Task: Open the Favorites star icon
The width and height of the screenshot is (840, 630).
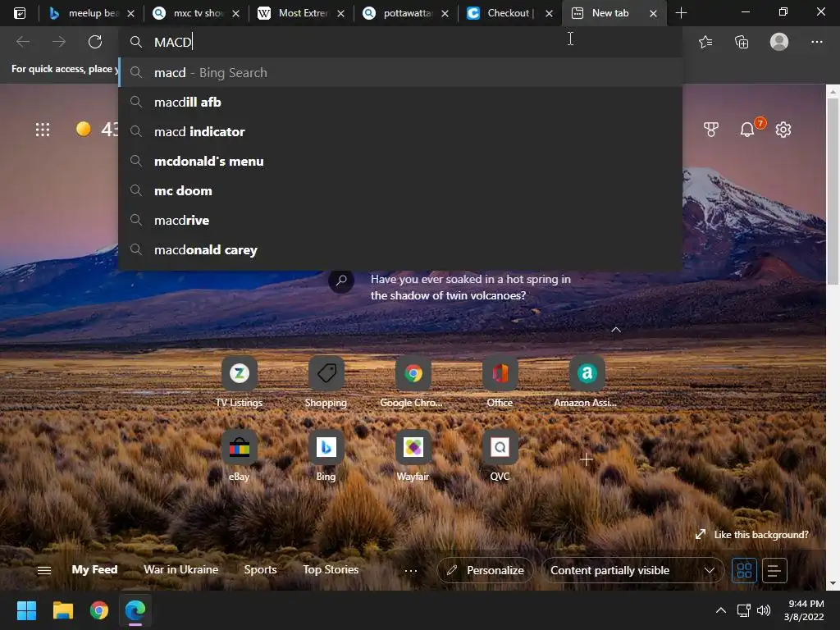Action: click(705, 42)
